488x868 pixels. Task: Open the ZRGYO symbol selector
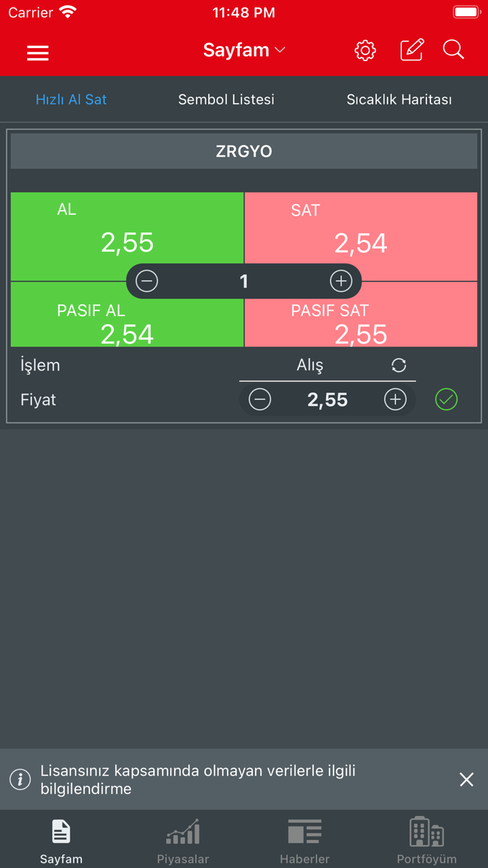[x=244, y=151]
